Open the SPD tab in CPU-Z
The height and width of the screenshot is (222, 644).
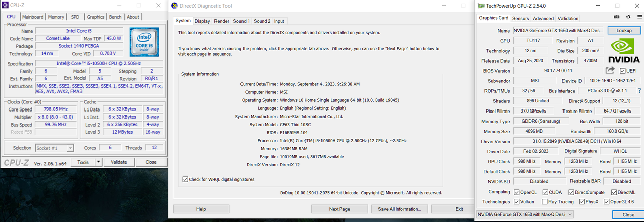(x=75, y=17)
